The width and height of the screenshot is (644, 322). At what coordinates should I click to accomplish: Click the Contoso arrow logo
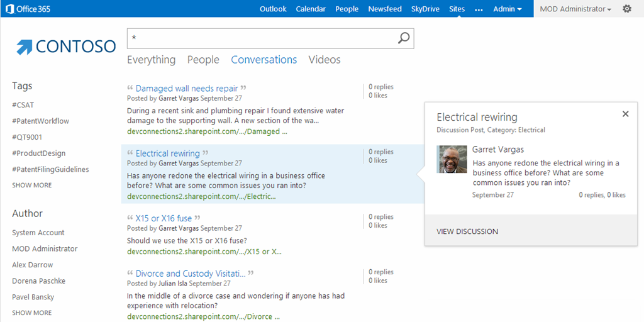click(x=25, y=47)
